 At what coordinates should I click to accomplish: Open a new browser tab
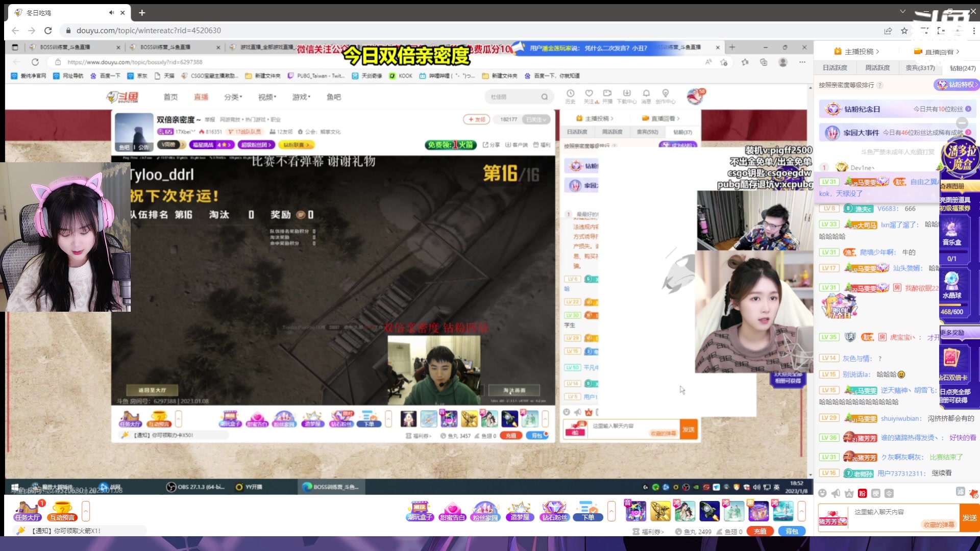[142, 13]
